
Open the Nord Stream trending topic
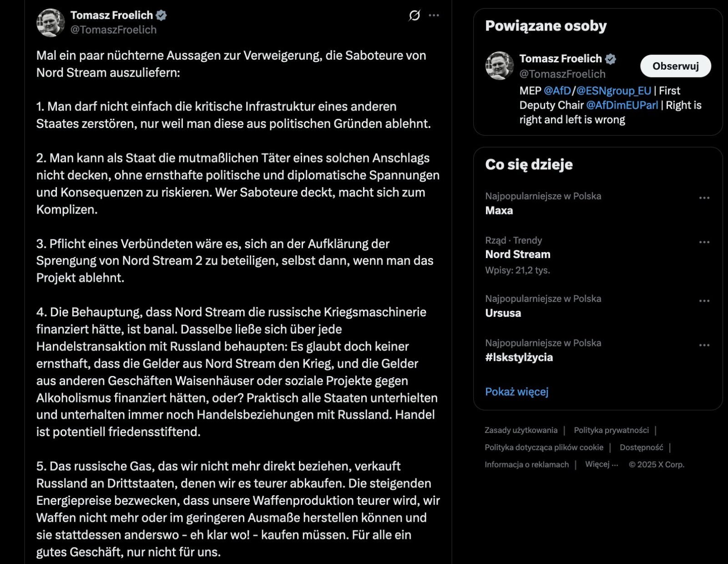point(518,254)
